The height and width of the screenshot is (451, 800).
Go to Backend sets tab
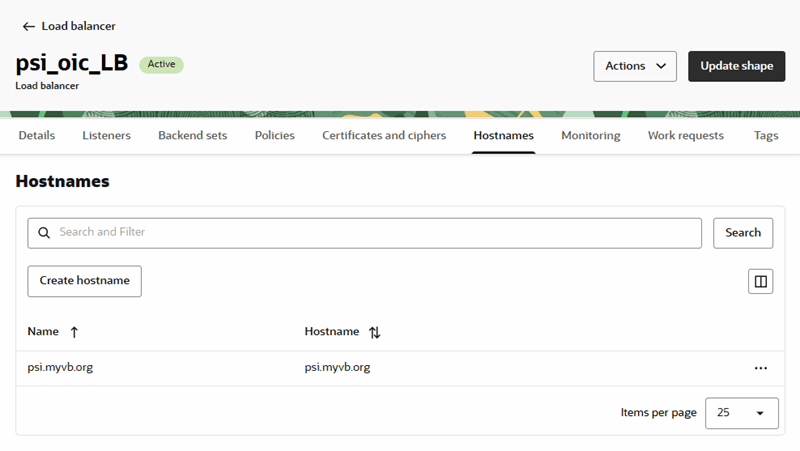point(192,136)
